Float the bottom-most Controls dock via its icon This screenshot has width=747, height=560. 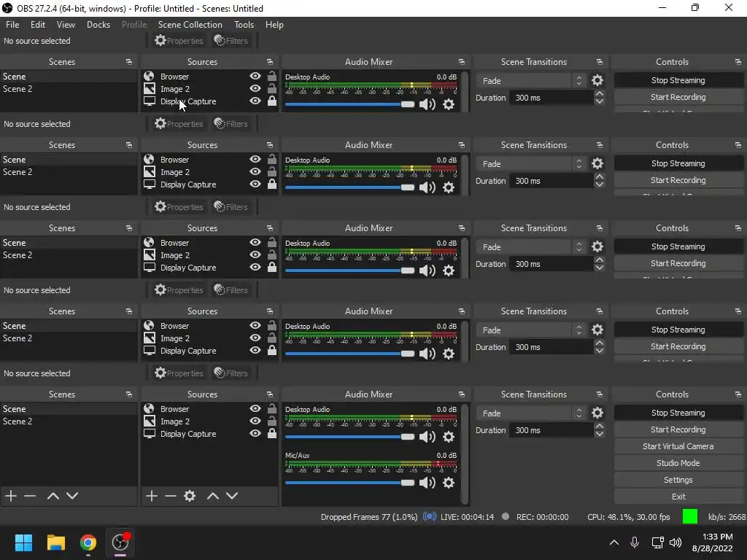coord(738,394)
